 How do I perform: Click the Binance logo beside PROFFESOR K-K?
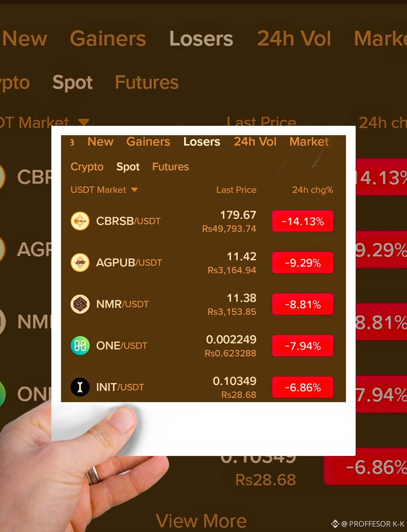tap(335, 524)
